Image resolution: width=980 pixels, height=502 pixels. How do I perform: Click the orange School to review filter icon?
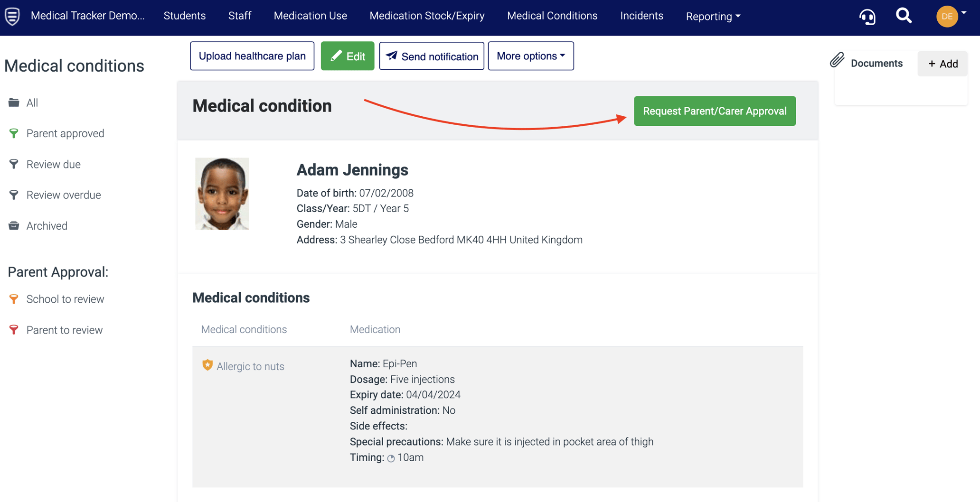coord(14,299)
